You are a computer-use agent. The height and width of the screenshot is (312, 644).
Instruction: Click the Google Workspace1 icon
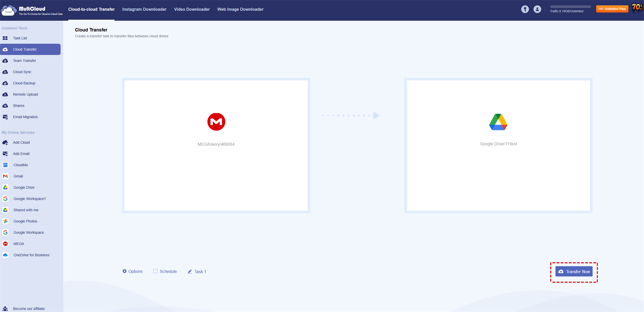(5, 199)
